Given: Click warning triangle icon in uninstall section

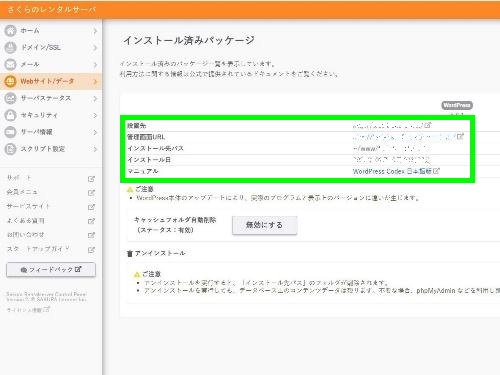Looking at the screenshot, I should [137, 275].
